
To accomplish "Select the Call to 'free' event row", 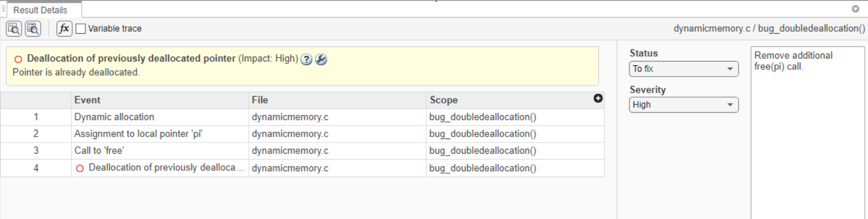I will point(99,151).
